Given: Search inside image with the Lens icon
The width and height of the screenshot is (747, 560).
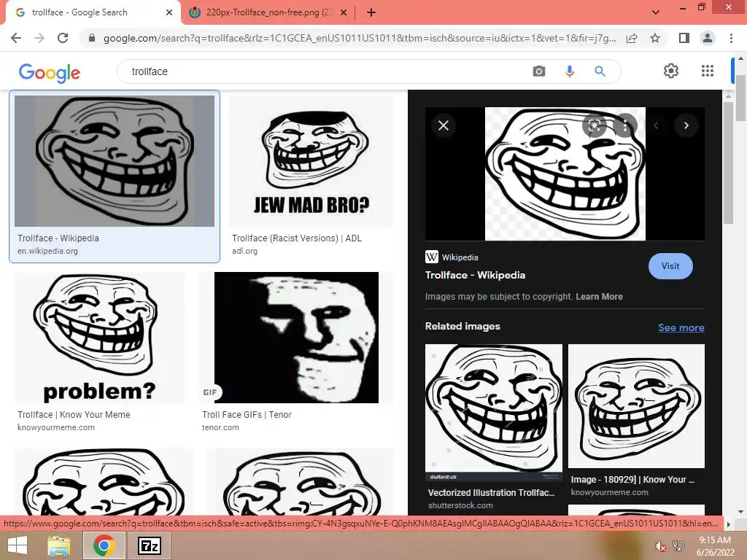Looking at the screenshot, I should tap(594, 125).
